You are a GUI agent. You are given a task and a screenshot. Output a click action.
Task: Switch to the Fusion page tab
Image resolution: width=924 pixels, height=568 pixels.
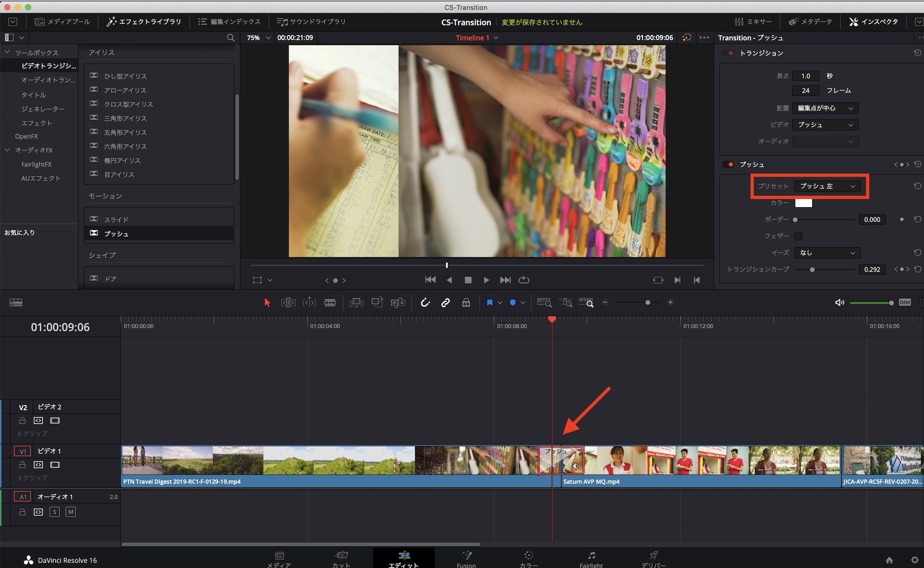coord(466,559)
